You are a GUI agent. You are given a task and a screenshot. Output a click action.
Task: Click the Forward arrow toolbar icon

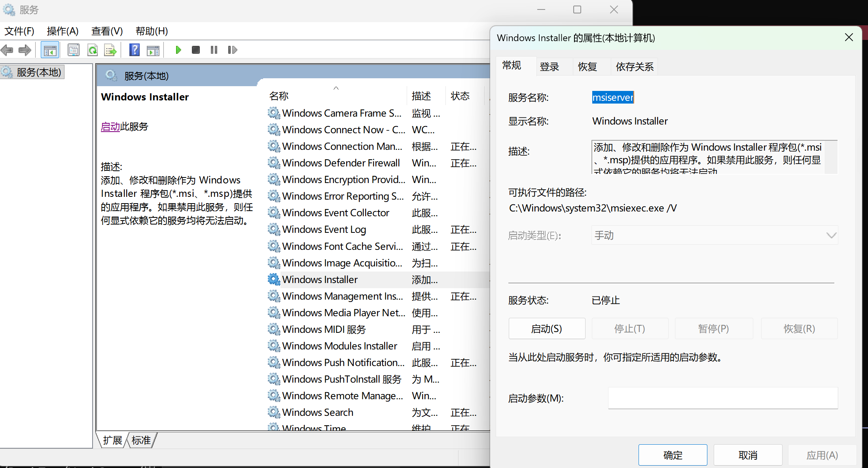pos(25,50)
